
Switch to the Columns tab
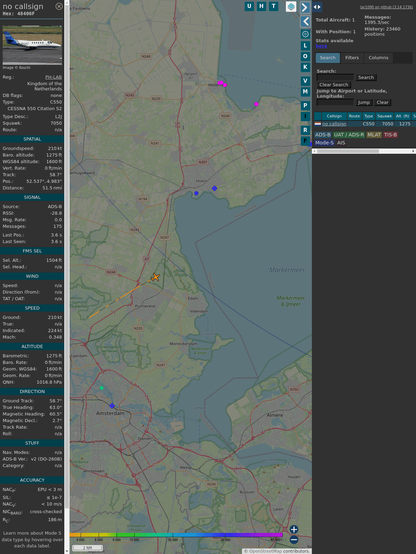tap(378, 58)
